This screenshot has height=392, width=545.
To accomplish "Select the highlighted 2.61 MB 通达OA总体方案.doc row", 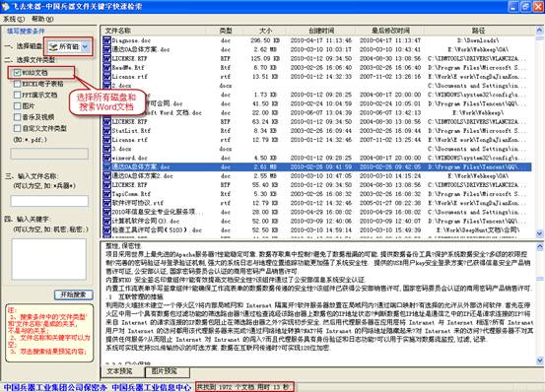I will pos(316,167).
